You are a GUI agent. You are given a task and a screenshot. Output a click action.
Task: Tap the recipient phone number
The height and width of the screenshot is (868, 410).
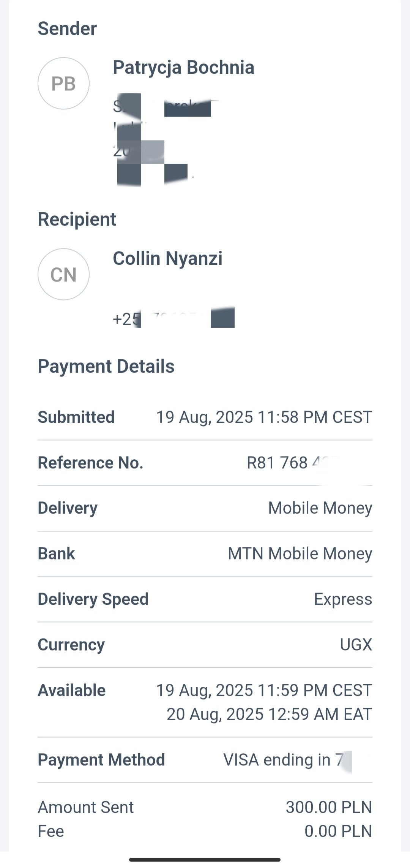[173, 318]
